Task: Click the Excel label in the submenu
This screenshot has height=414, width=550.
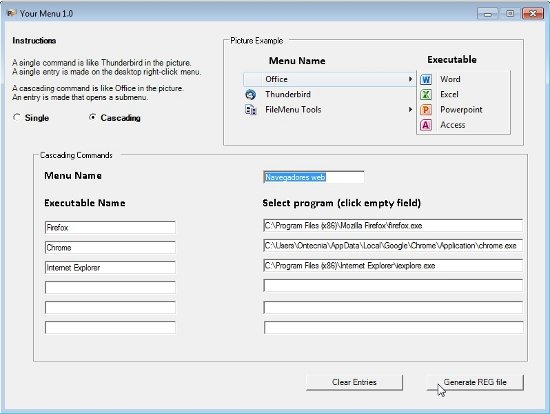Action: coord(449,94)
